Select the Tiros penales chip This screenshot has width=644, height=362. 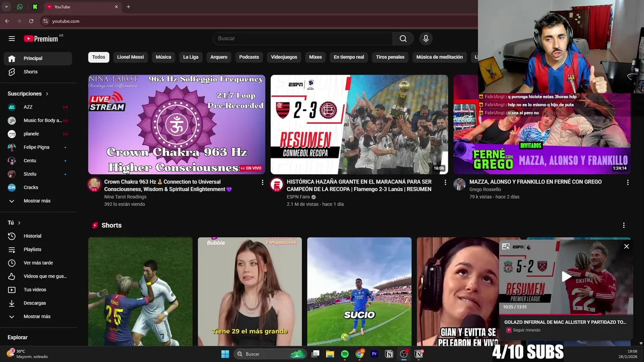click(390, 57)
